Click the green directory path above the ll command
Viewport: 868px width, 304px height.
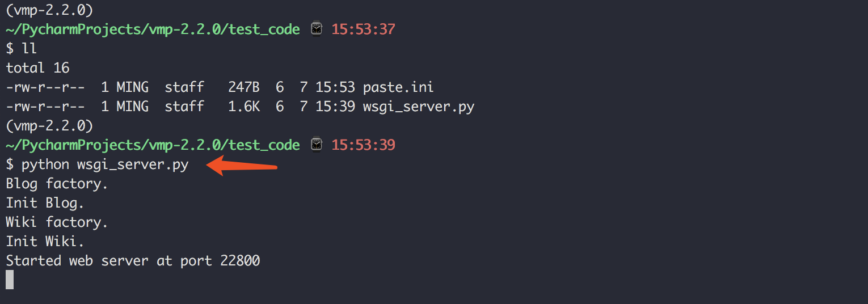coord(153,29)
